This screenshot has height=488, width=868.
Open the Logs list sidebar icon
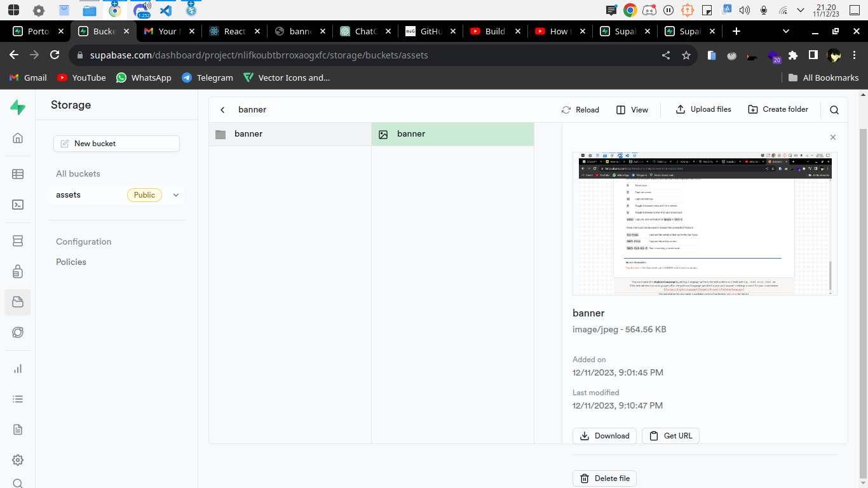[18, 399]
